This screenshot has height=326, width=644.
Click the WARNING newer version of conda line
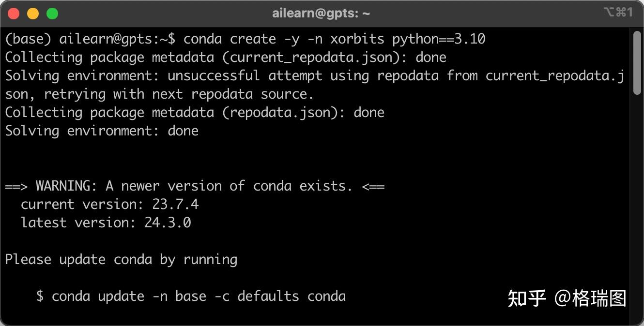pyautogui.click(x=194, y=186)
